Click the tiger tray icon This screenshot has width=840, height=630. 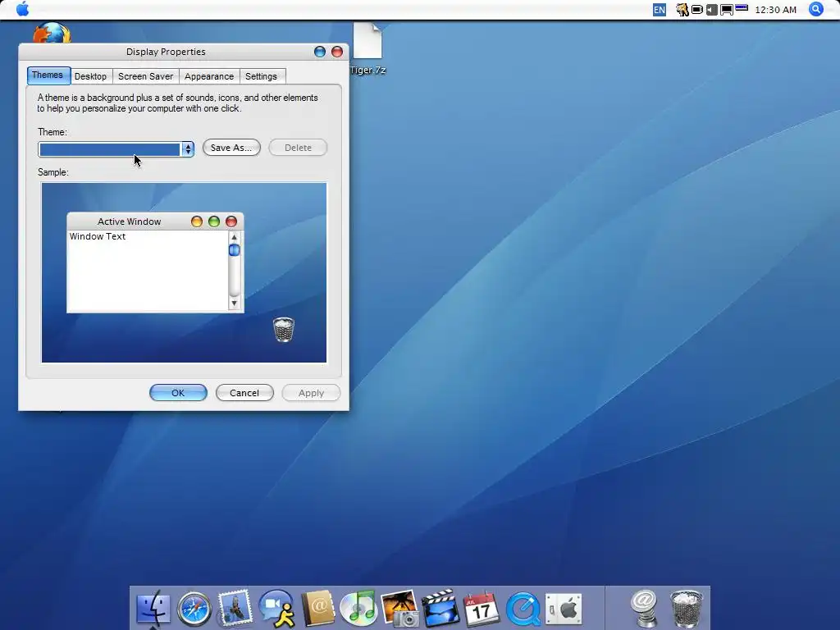pyautogui.click(x=682, y=10)
